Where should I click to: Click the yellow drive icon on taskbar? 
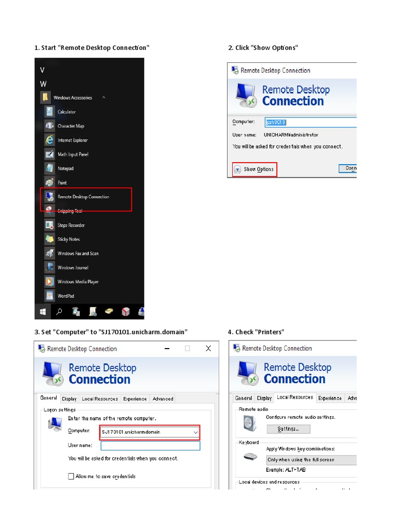(109, 311)
